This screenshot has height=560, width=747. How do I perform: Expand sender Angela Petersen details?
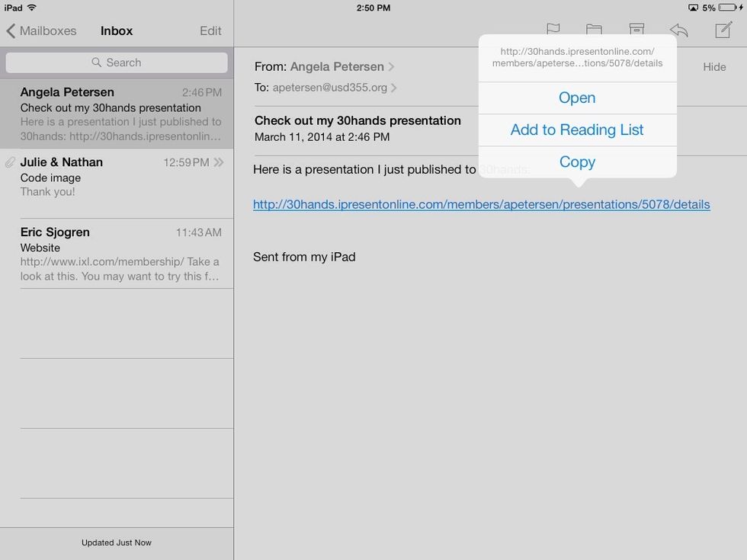point(342,67)
